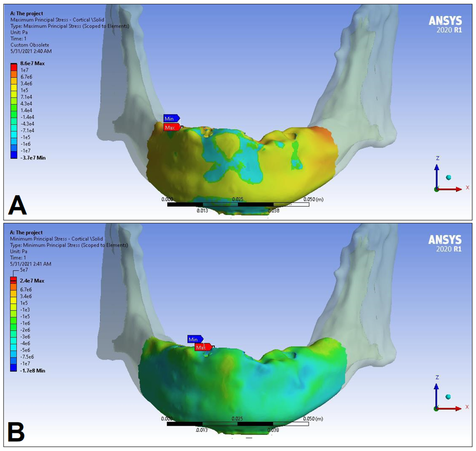Click the large letter B panel label
Screen dimensions: 476x451
16,432
